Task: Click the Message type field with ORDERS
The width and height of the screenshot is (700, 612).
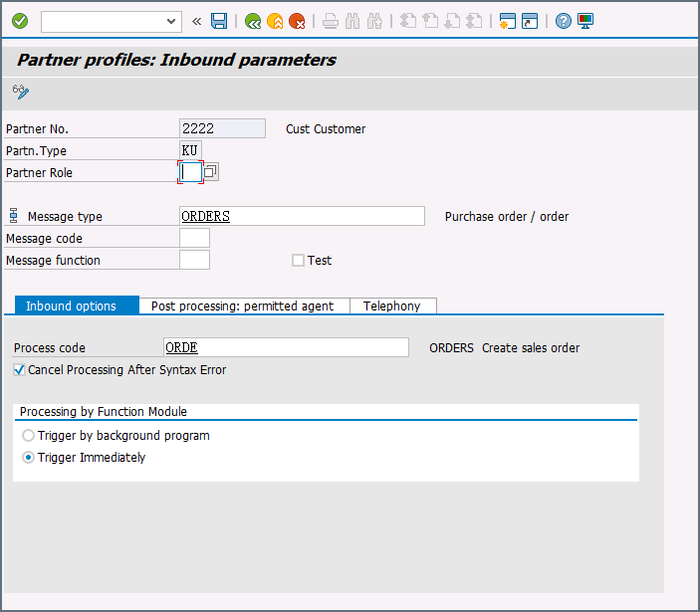Action: click(302, 216)
